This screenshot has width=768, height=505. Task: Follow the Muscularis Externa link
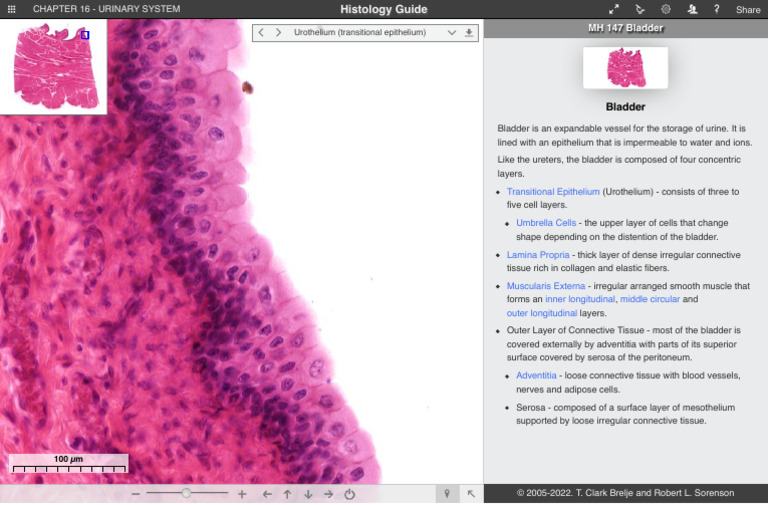coord(546,286)
